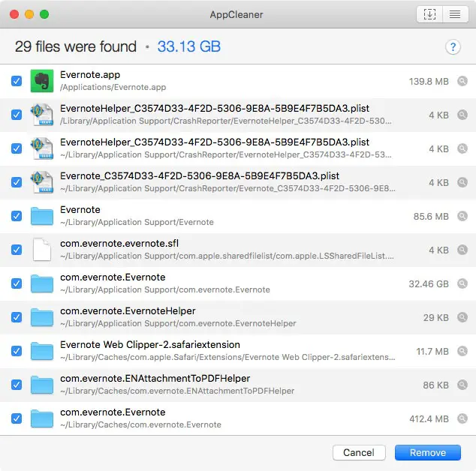Screen dimensions: 476x471
Task: Click magnifier icon beside 11.7 MB
Action: tap(462, 351)
